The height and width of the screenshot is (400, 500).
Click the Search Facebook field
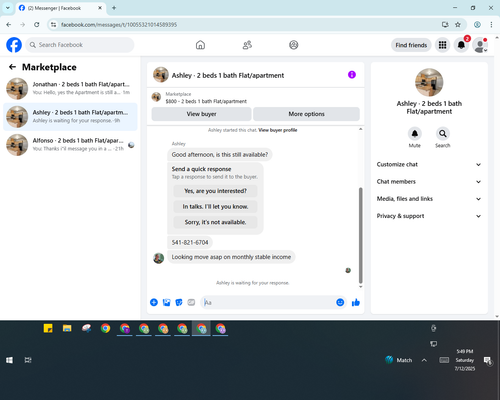click(80, 45)
